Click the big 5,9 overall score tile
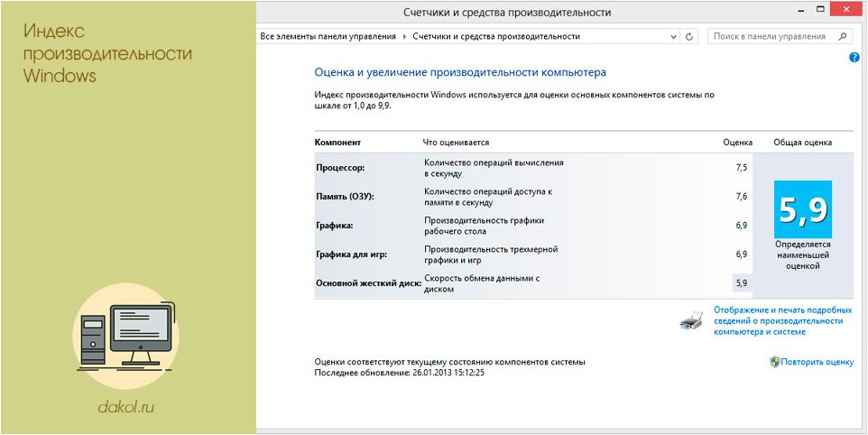This screenshot has width=868, height=435. click(803, 209)
